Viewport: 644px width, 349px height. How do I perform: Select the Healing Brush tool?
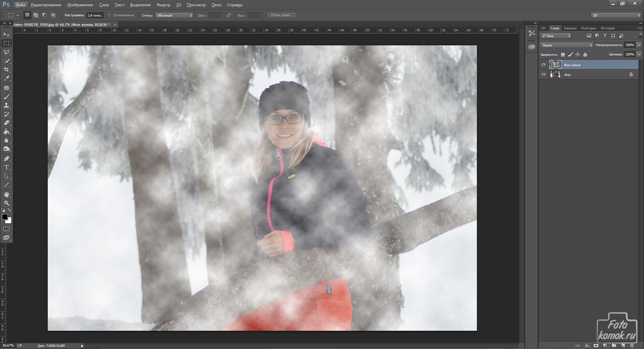click(6, 88)
